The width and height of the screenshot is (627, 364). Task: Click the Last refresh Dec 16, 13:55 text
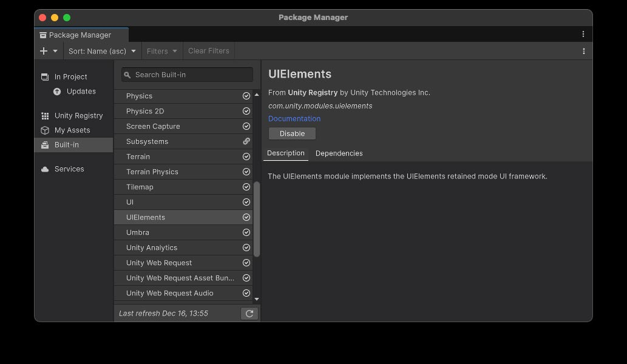[163, 314]
